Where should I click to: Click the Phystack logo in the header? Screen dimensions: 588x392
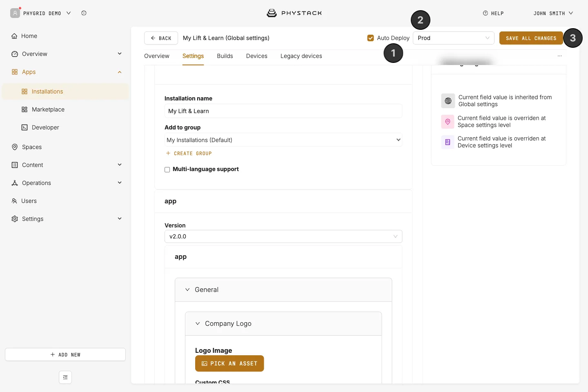tap(294, 13)
